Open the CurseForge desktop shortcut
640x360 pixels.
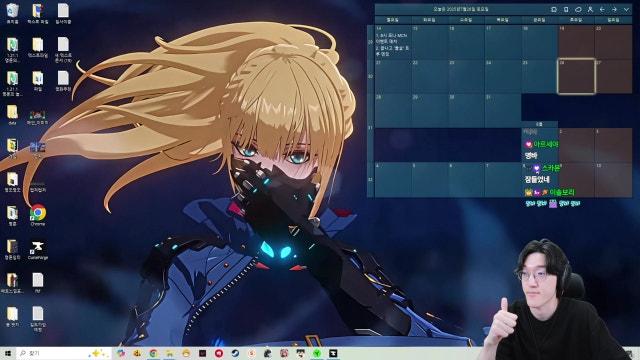(38, 249)
